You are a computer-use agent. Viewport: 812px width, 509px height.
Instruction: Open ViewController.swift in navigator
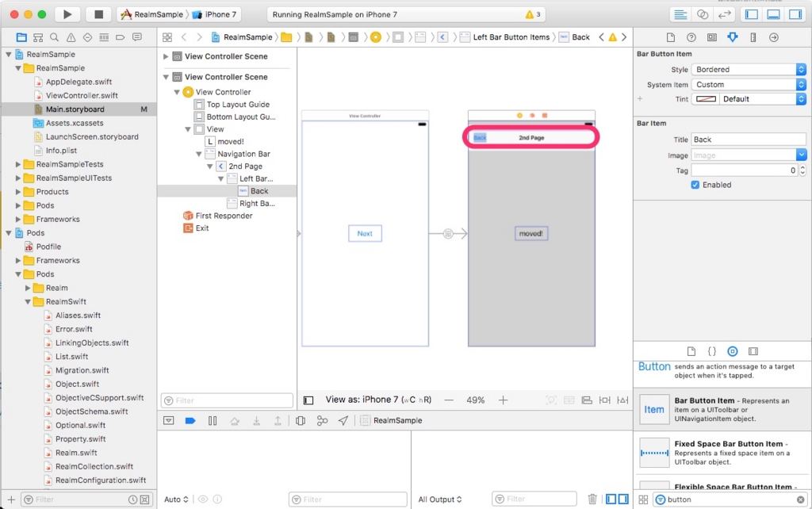click(82, 95)
